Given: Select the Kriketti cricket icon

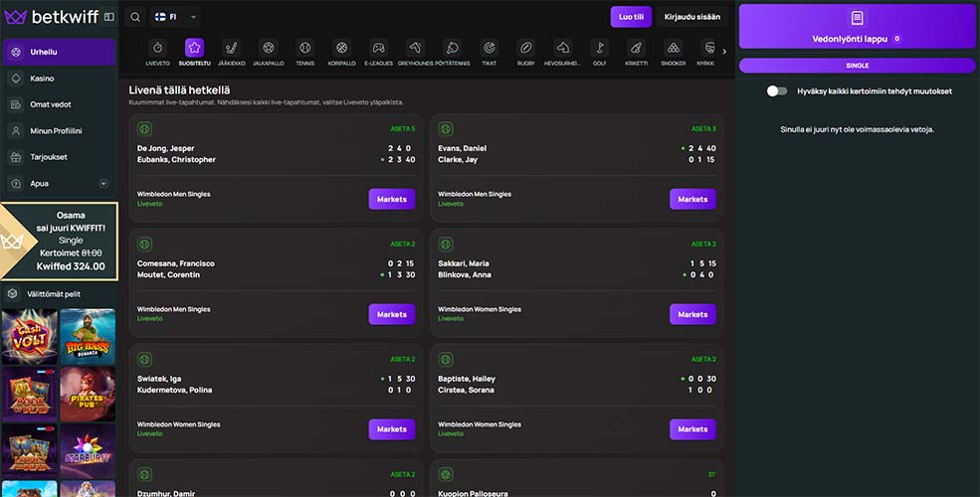Looking at the screenshot, I should tap(636, 48).
